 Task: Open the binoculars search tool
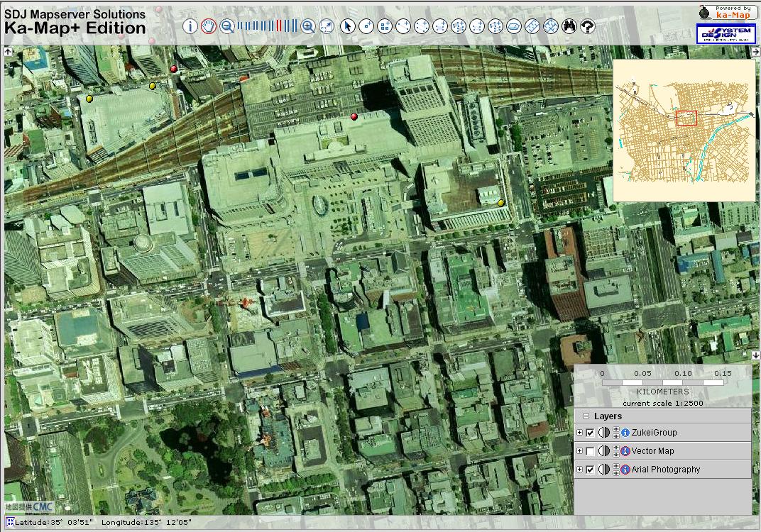click(x=569, y=26)
